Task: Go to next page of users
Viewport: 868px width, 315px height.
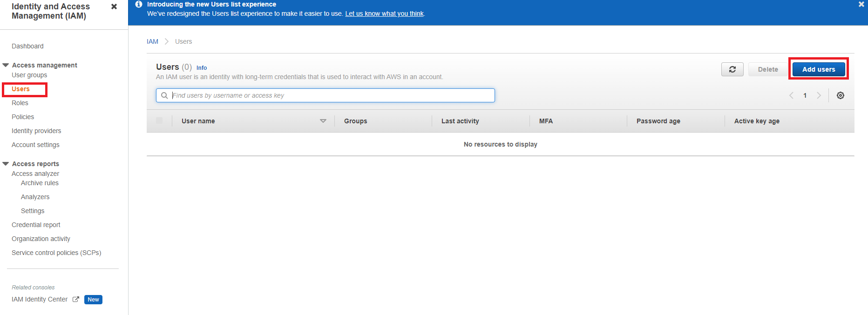Action: (x=819, y=95)
